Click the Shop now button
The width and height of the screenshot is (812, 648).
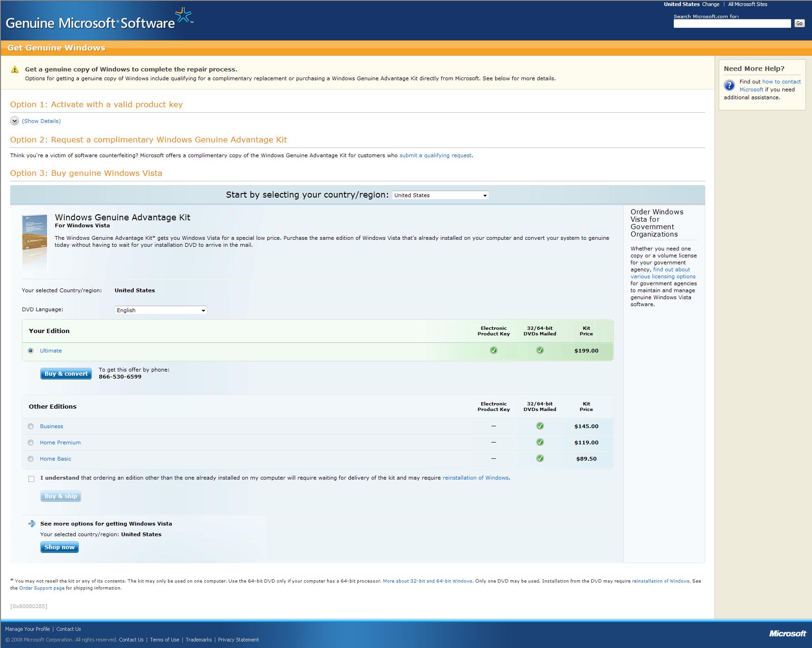tap(59, 547)
